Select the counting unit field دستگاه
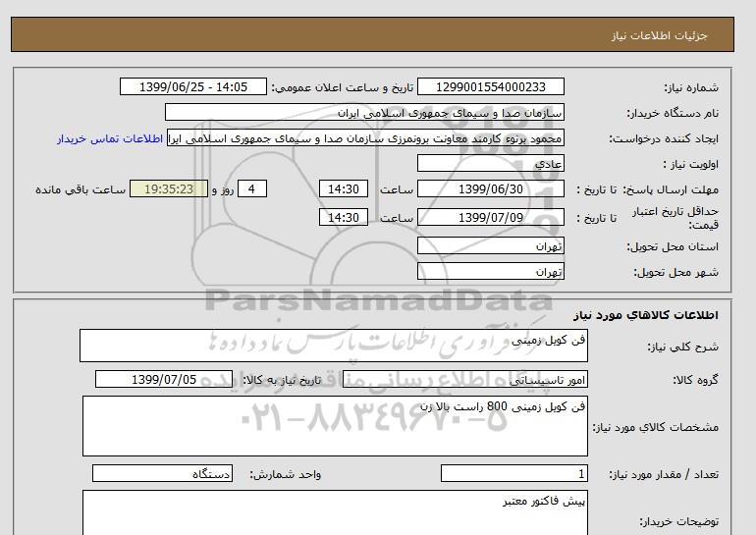This screenshot has height=535, width=756. point(162,474)
